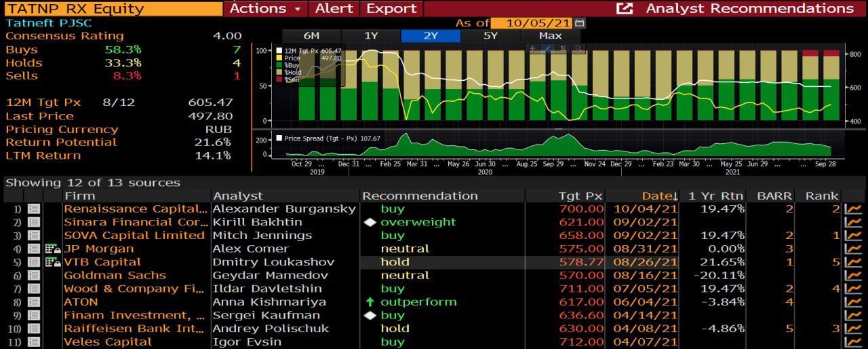Image resolution: width=868 pixels, height=349 pixels.
Task: Select the crosshair tool in chart toolbar
Action: pos(533,48)
